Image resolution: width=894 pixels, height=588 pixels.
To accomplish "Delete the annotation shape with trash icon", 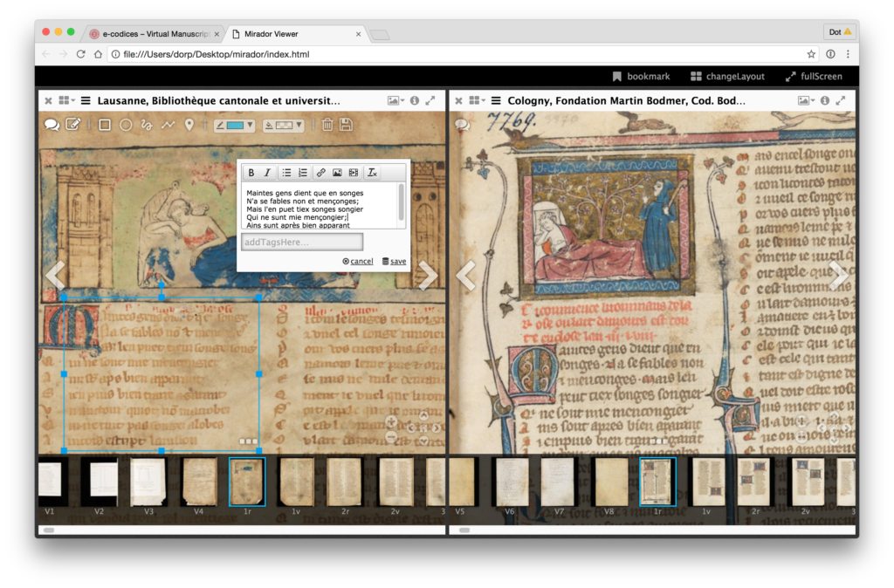I will tap(327, 124).
